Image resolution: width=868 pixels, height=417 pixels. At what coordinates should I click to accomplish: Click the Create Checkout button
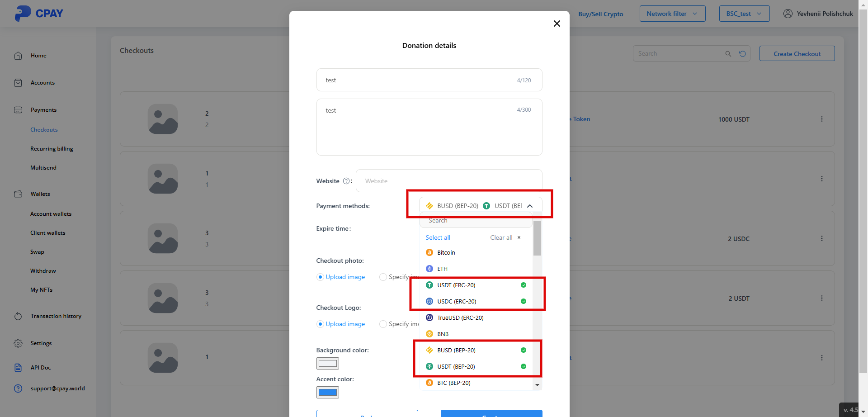(797, 54)
